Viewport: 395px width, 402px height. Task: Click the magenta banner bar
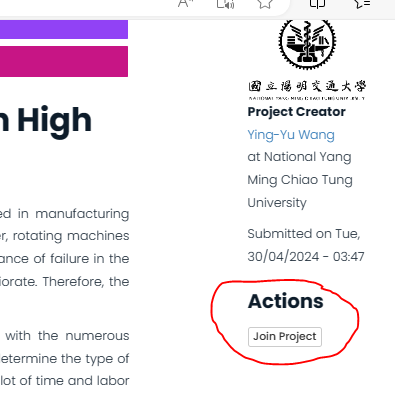click(64, 61)
